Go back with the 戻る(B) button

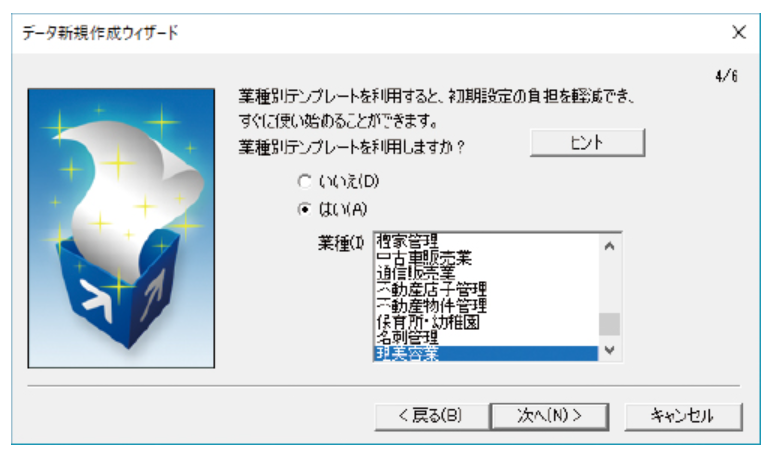[431, 416]
